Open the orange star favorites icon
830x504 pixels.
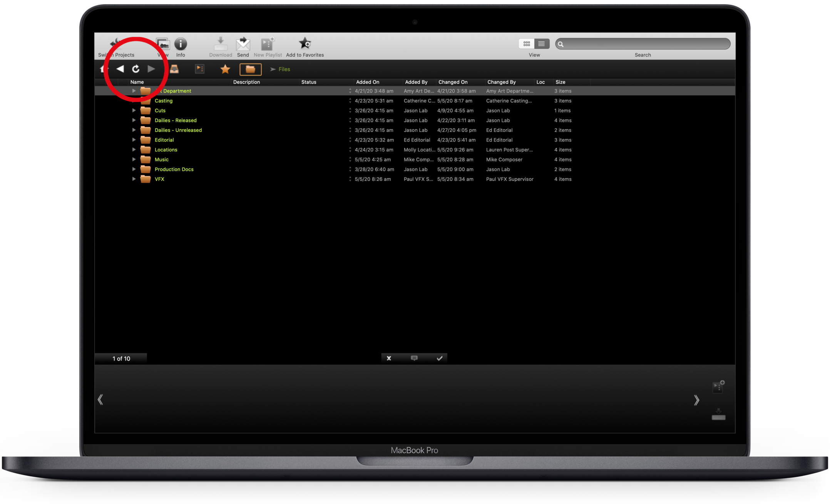click(225, 69)
